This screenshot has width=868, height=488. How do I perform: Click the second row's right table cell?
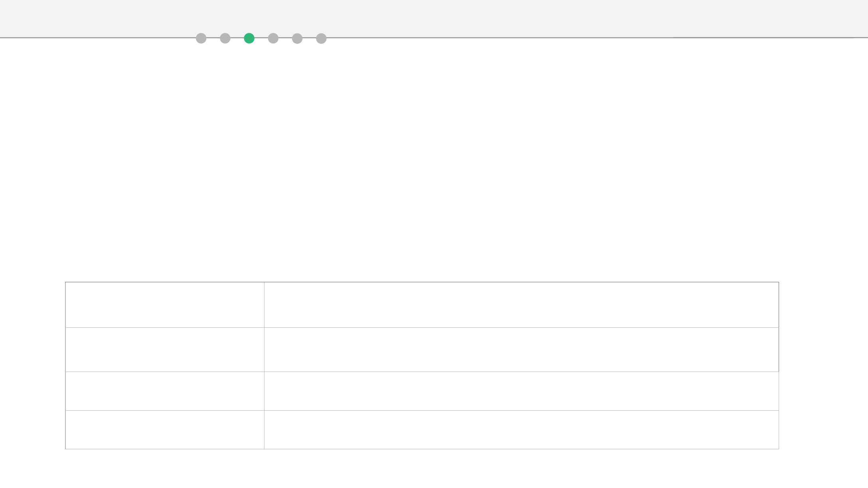(521, 349)
